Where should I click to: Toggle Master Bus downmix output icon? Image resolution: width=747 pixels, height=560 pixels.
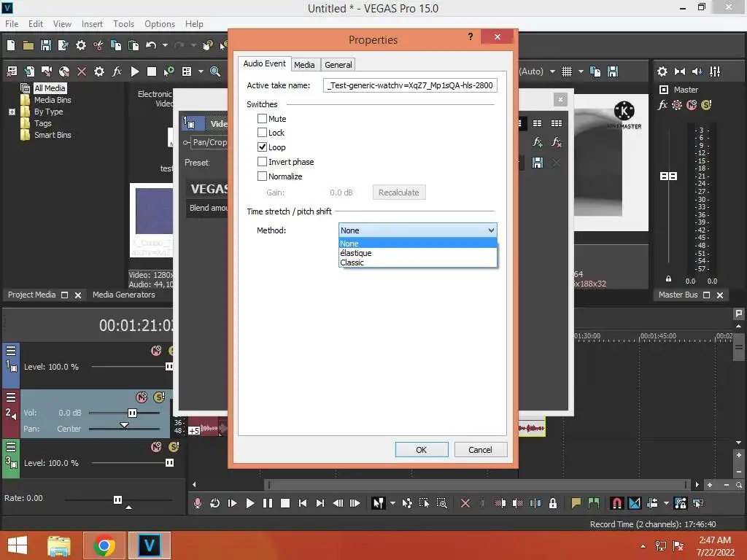[680, 71]
